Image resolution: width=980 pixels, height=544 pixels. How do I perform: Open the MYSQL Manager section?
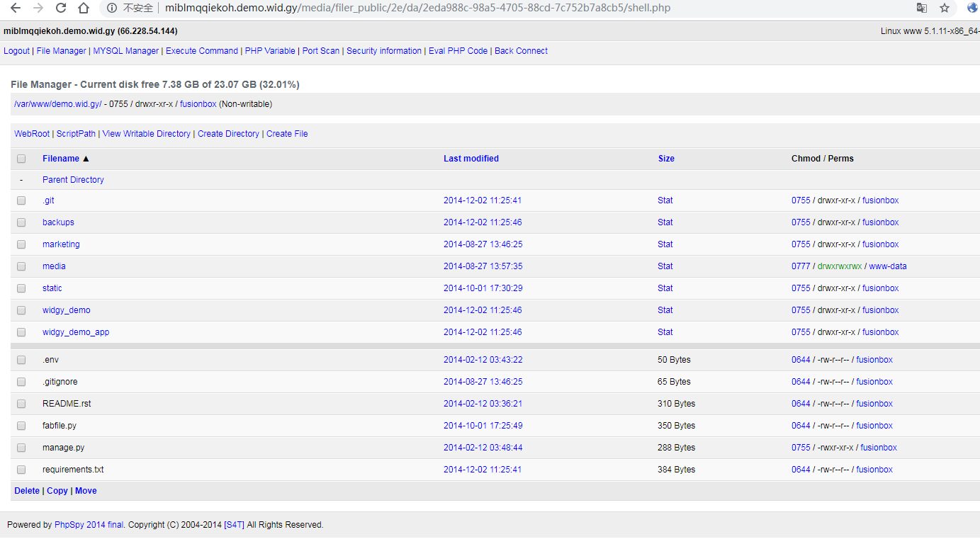coord(125,50)
